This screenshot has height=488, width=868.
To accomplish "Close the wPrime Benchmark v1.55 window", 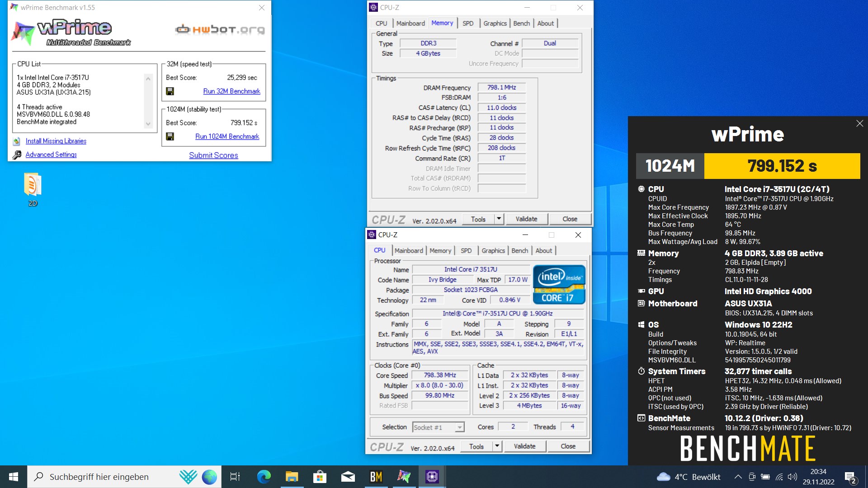I will click(x=262, y=8).
